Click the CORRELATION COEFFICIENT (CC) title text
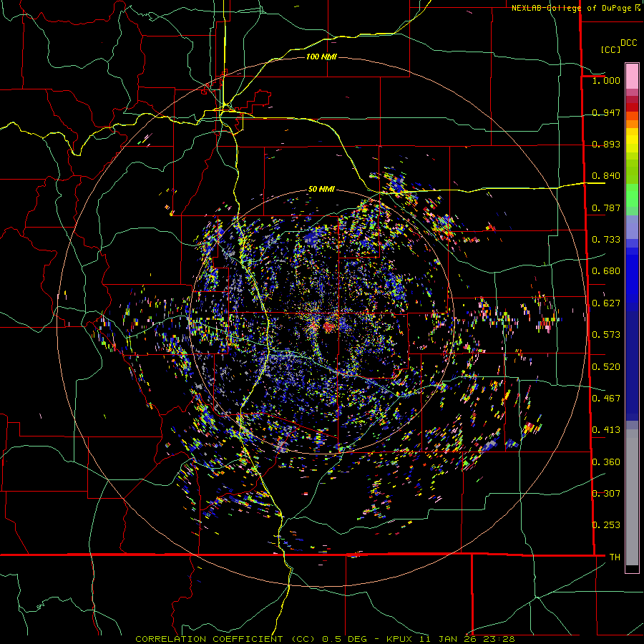 click(225, 639)
